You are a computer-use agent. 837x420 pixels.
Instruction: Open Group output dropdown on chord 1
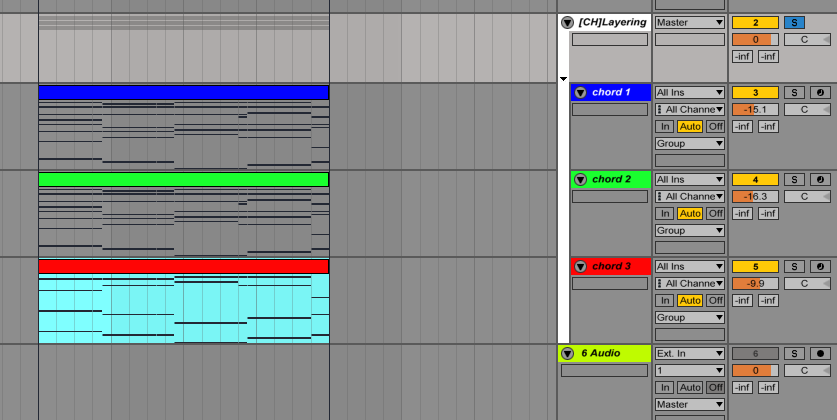[690, 144]
